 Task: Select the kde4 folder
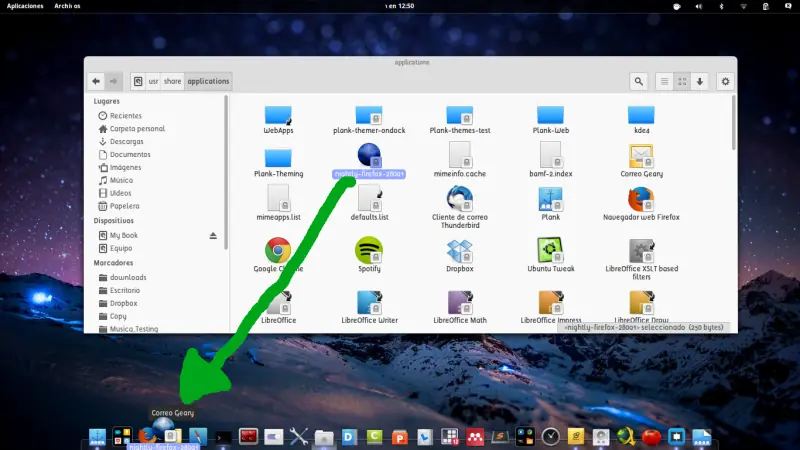point(641,119)
